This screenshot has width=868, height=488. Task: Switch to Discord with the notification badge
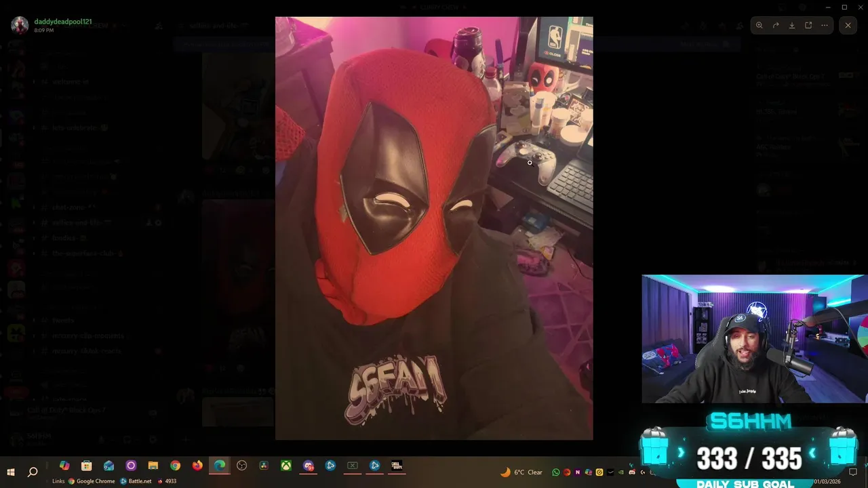[x=309, y=466]
